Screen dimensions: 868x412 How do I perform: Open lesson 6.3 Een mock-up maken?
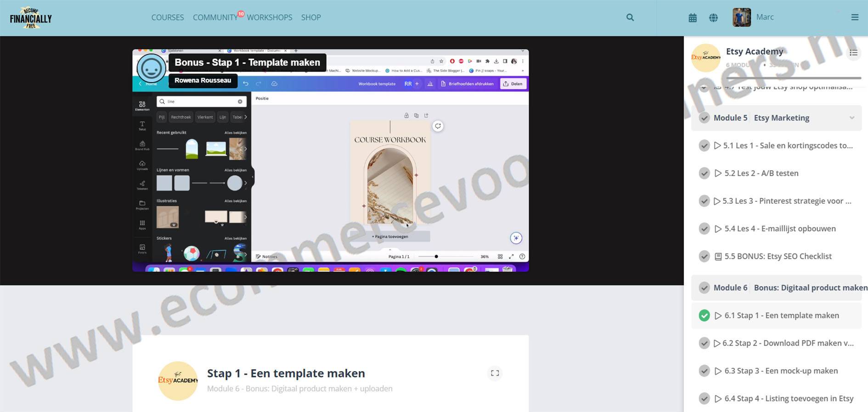781,371
